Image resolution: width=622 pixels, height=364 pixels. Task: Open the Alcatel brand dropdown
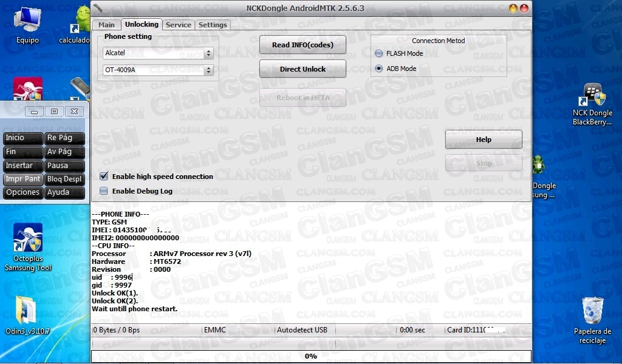pos(158,53)
